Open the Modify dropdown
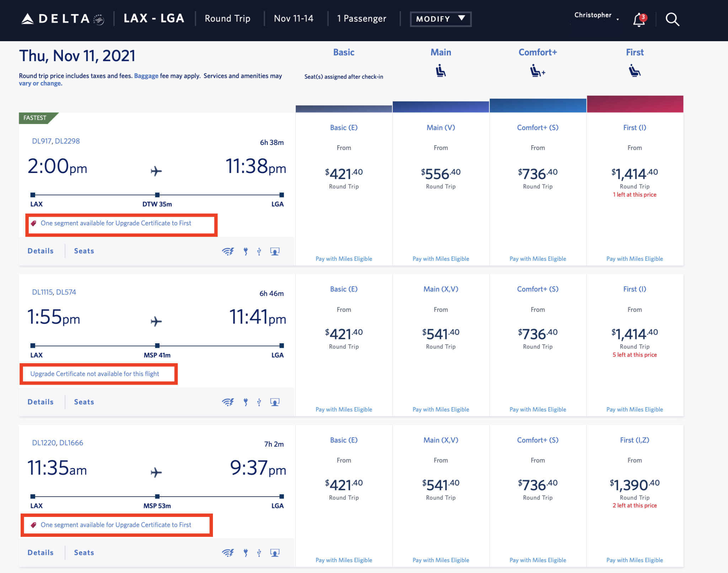Image resolution: width=728 pixels, height=573 pixels. tap(440, 19)
